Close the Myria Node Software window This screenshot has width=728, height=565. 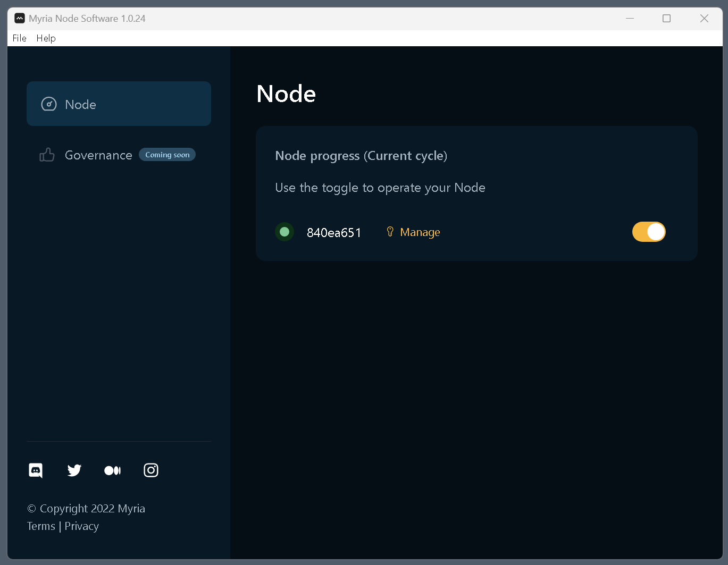[x=704, y=18]
